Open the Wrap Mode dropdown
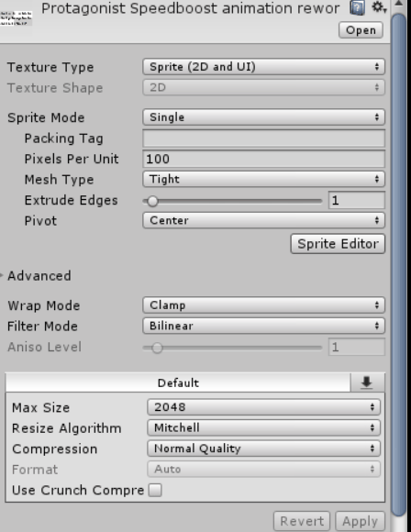This screenshot has width=411, height=532. click(x=263, y=305)
